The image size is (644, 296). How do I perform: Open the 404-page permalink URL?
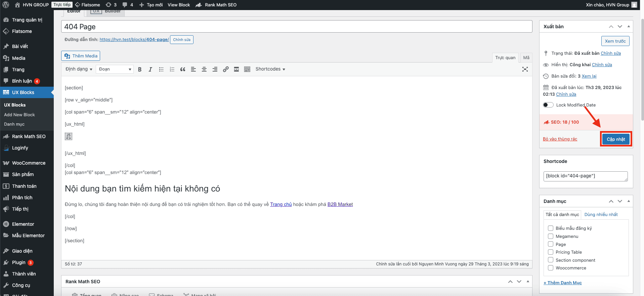(x=134, y=40)
